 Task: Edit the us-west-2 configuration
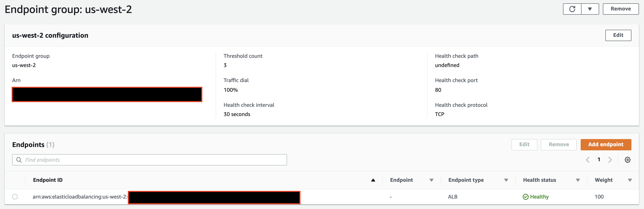coord(618,35)
